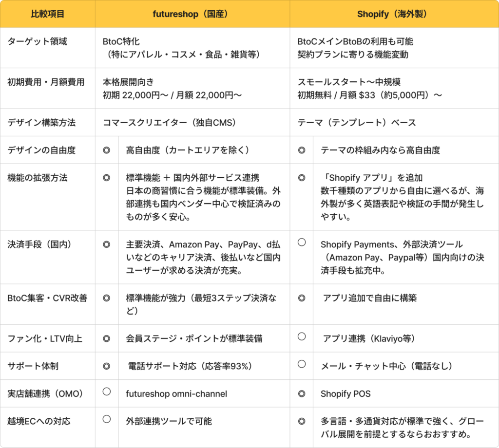Click 'BtoCメインBtoBの利用も可能' cell text

[x=355, y=42]
